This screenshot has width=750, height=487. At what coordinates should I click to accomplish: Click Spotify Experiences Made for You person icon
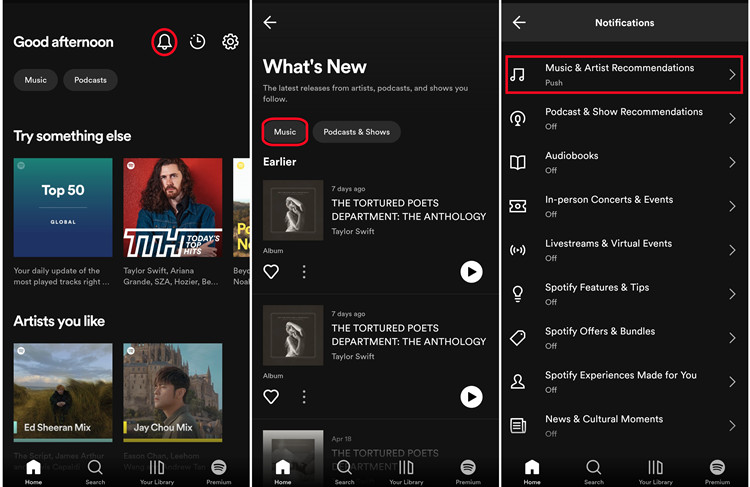[518, 382]
